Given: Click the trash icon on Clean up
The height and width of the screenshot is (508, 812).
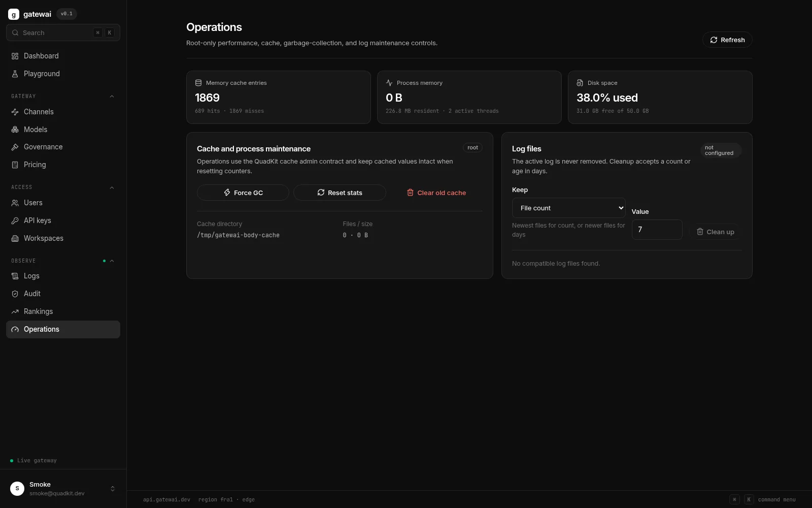Looking at the screenshot, I should (700, 232).
